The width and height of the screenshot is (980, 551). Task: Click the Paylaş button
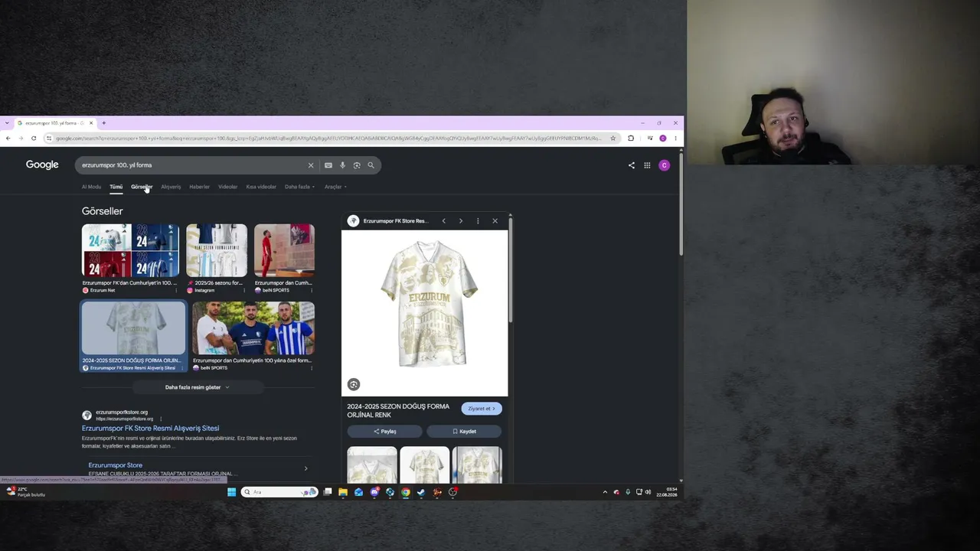pyautogui.click(x=384, y=432)
